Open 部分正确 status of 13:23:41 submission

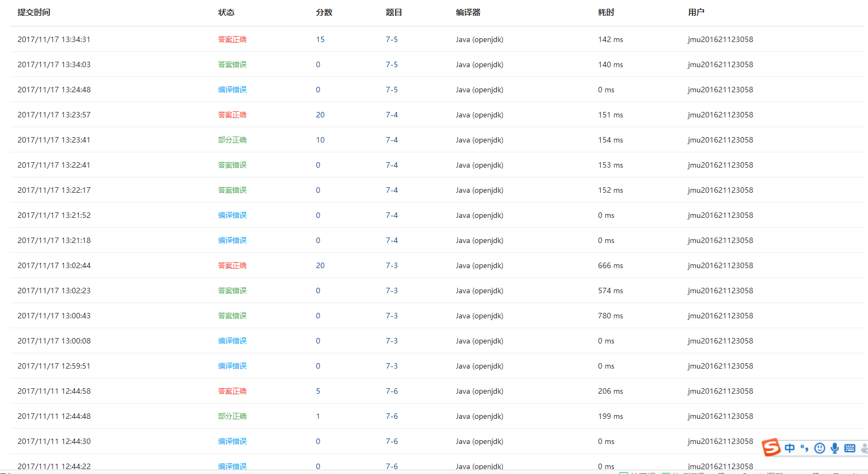coord(232,140)
